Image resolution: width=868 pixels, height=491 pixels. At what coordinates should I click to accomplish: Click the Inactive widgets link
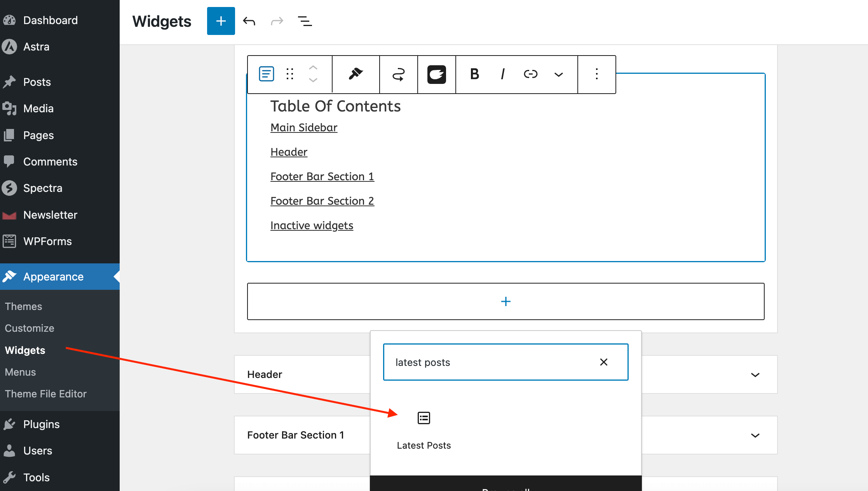click(311, 225)
